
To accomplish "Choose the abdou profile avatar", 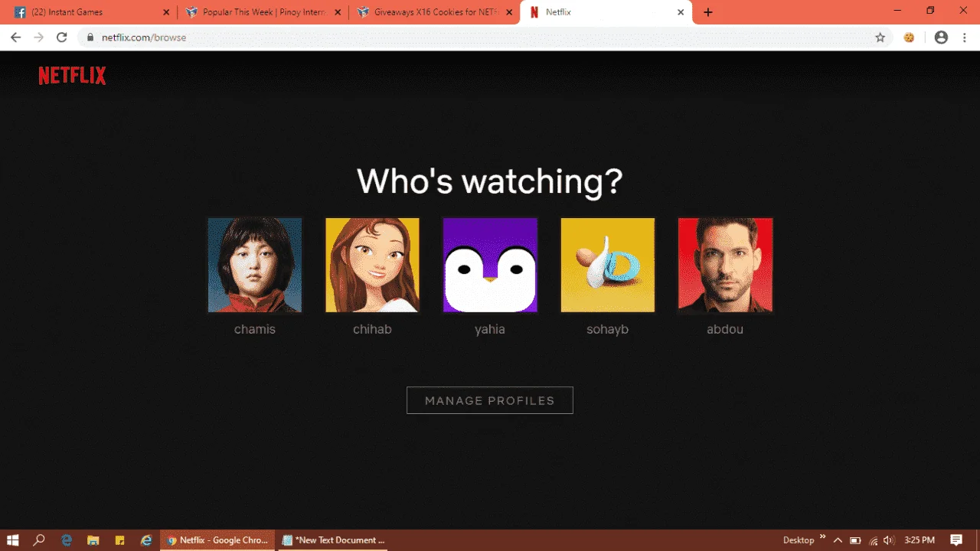I will 725,266.
